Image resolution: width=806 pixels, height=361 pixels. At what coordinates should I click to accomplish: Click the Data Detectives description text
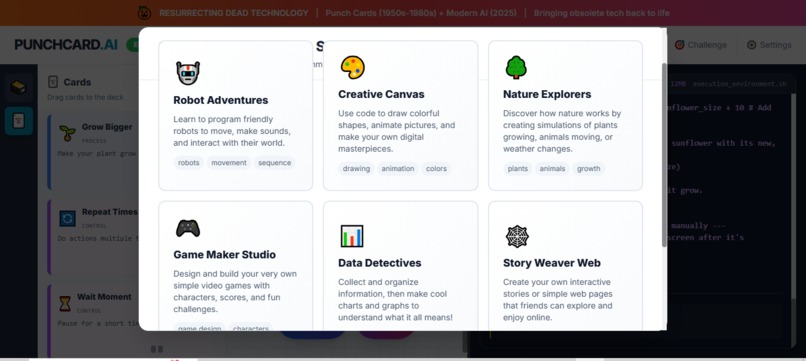pos(395,300)
